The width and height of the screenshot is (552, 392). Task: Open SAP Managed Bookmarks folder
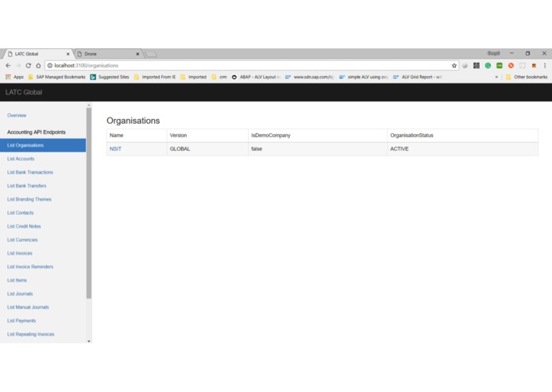point(56,77)
